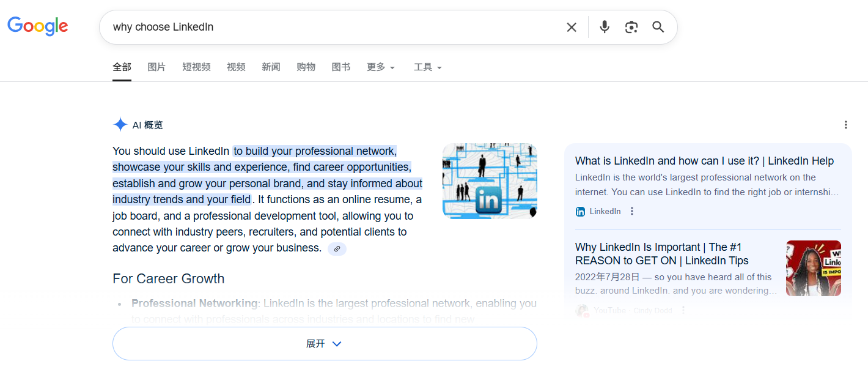868x372 pixels.
Task: Open AI overview three-dot options menu
Action: click(846, 125)
